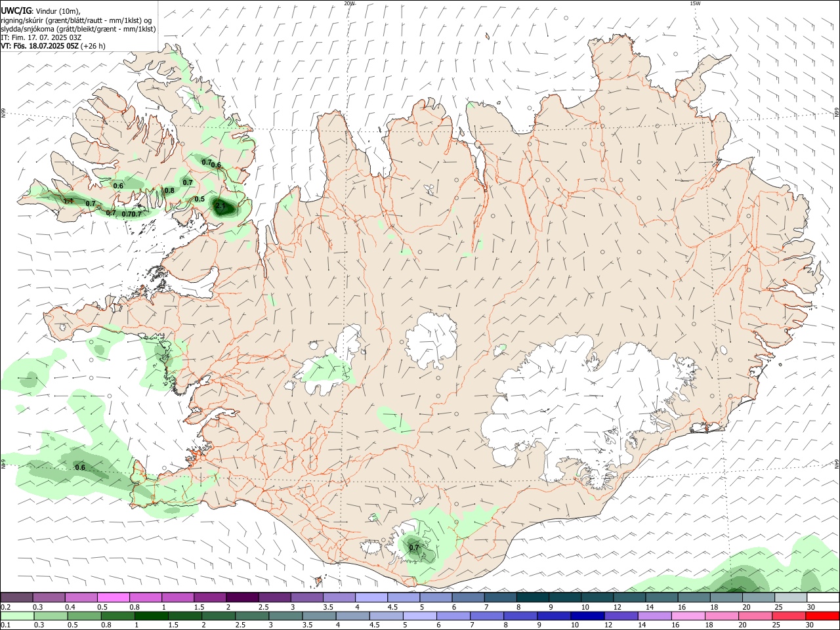
Task: Click the dark blue 10 swatch in bottom legend
Action: coord(587,616)
